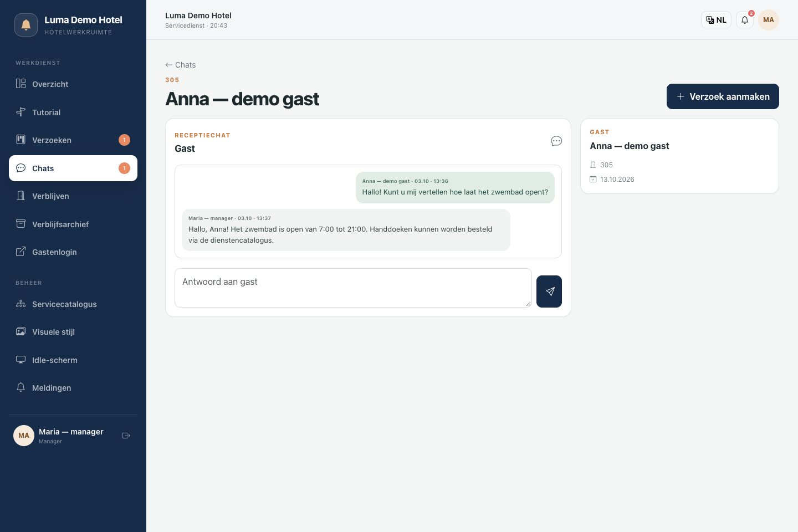Open Verblijfsarchief

73,224
